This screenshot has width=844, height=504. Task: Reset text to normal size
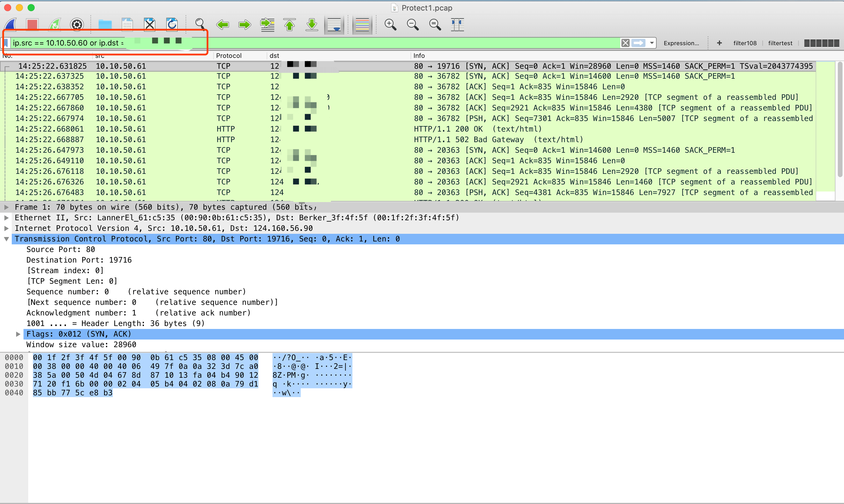(435, 24)
